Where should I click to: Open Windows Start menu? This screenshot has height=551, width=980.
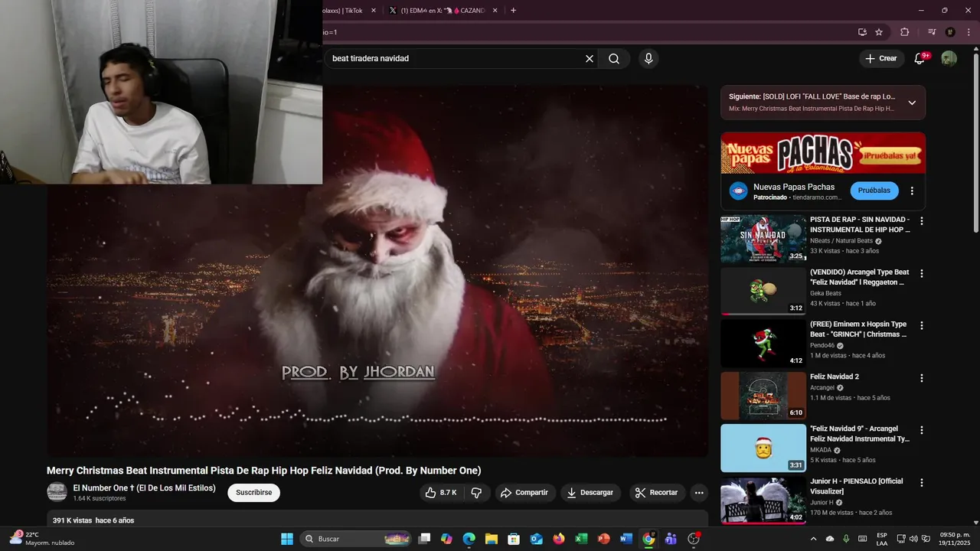287,539
